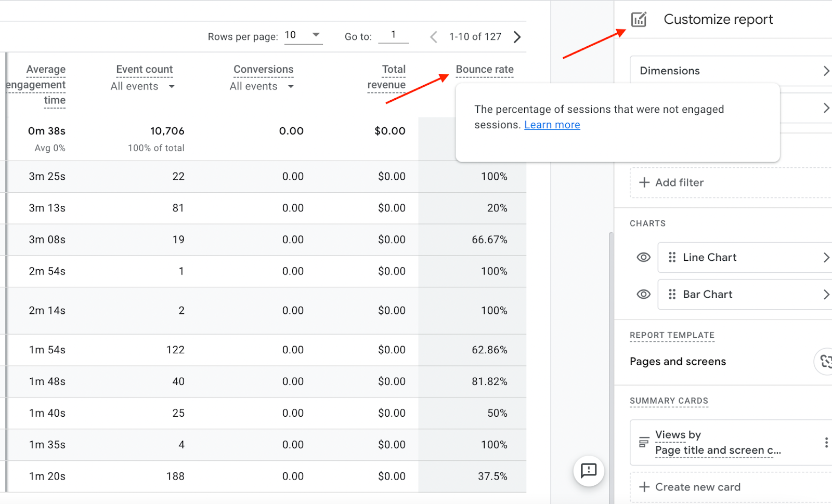832x504 pixels.
Task: Click the unlink report template icon
Action: 825,361
